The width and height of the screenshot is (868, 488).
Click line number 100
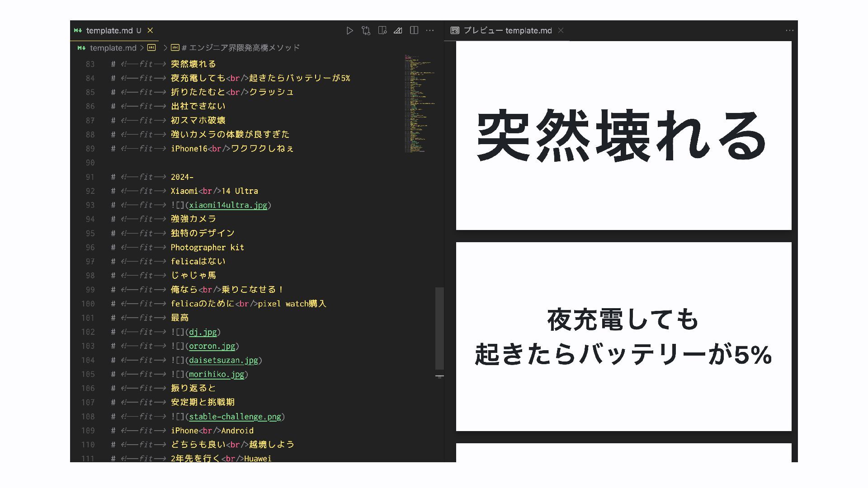tap(88, 304)
